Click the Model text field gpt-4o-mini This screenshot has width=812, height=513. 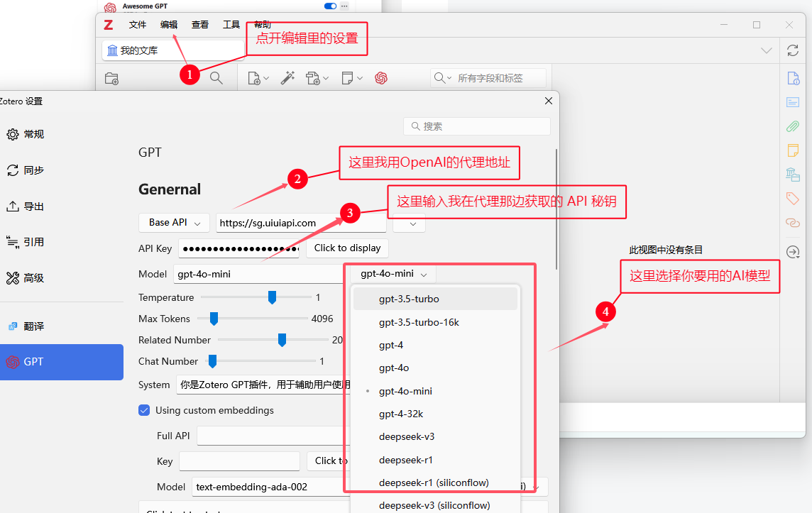coord(259,275)
